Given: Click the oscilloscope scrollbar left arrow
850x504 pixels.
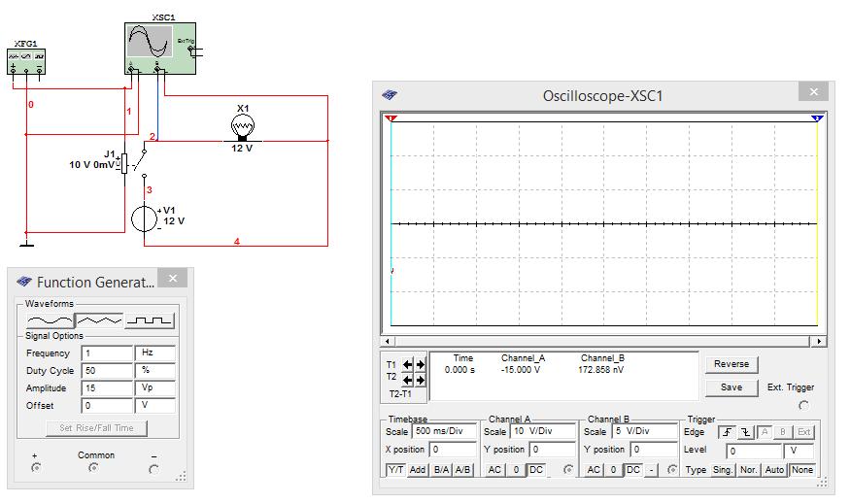Looking at the screenshot, I should [387, 342].
